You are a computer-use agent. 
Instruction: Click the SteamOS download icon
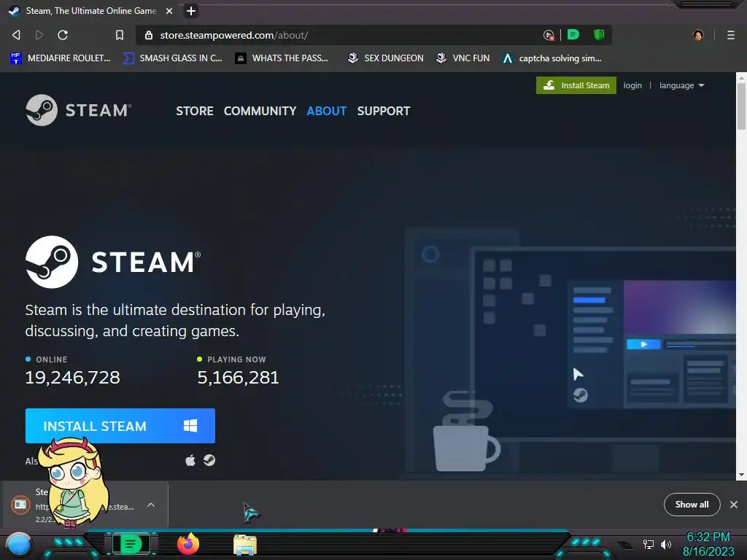pos(209,460)
